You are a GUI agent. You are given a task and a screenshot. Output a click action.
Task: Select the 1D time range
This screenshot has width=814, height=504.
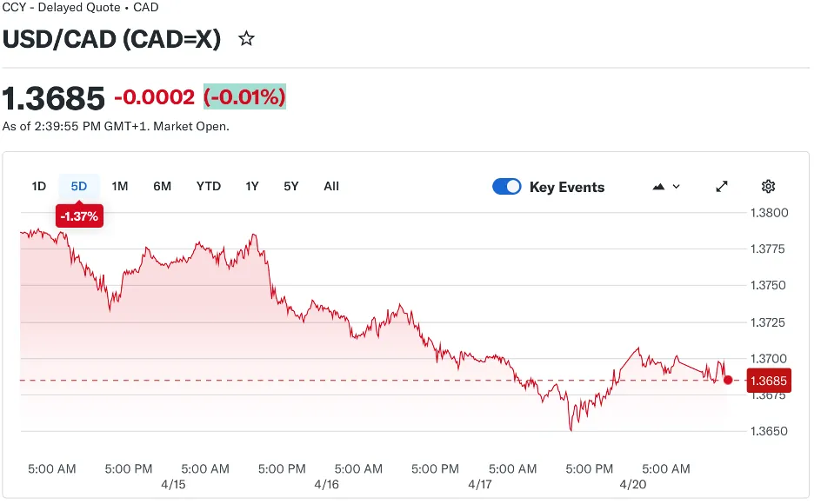(x=39, y=186)
